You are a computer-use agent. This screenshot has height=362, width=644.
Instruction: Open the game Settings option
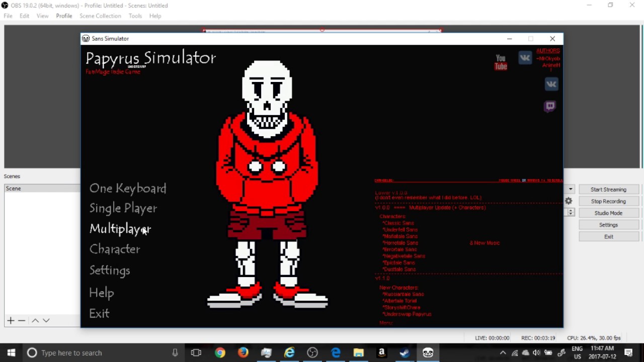pos(110,270)
